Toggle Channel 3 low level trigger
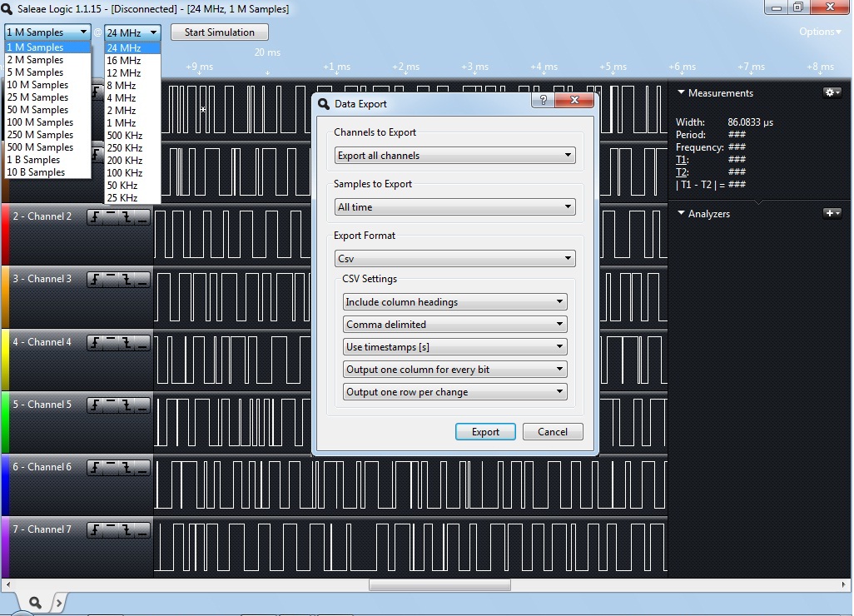Screen dimensions: 854x616 [x=142, y=280]
